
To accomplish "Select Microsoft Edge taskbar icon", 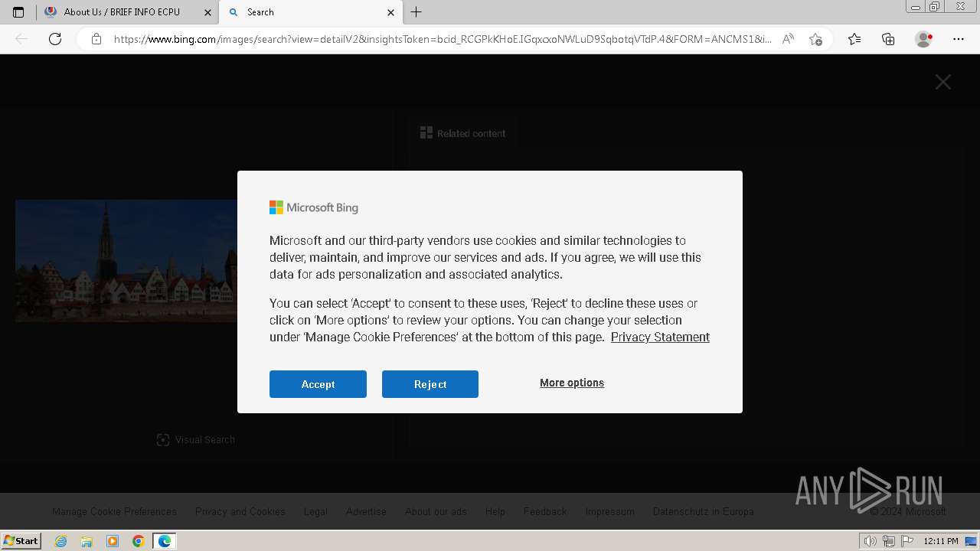I will 165,541.
